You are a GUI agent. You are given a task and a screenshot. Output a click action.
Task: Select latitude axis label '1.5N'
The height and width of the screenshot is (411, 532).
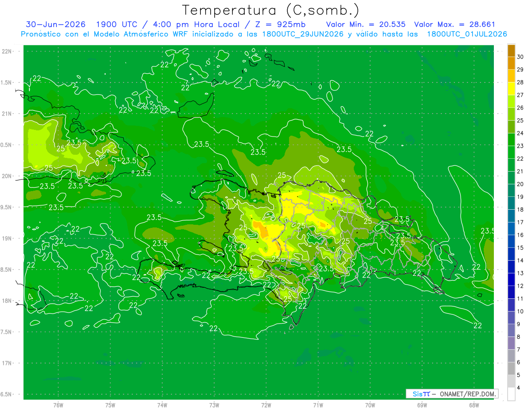[7, 82]
